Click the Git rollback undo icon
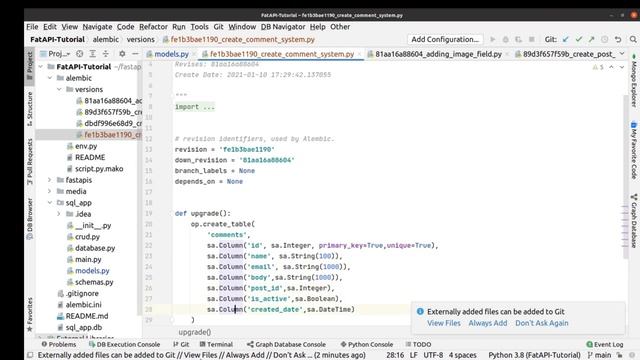 (618, 40)
